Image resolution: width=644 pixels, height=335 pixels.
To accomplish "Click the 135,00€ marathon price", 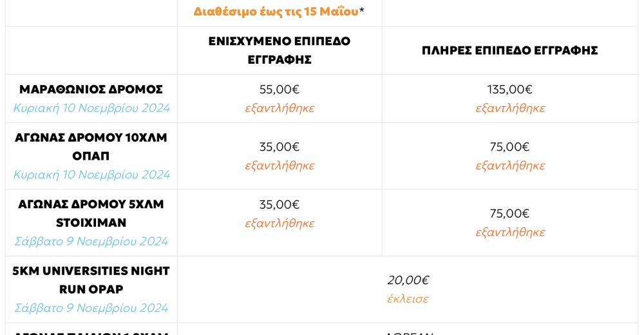I will tap(509, 90).
